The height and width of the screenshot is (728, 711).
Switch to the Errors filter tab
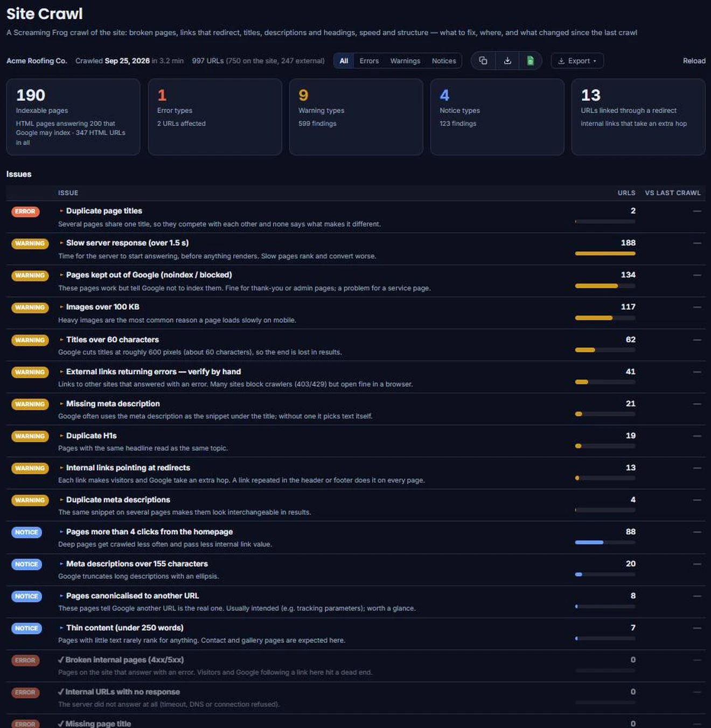369,61
